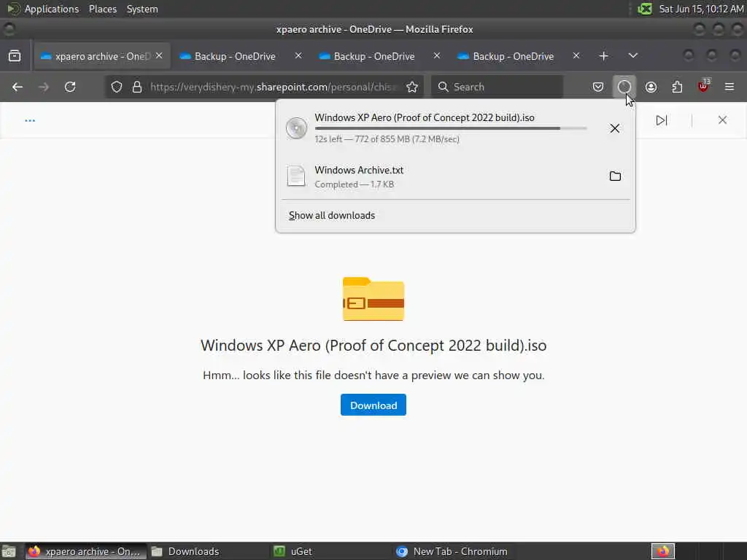This screenshot has height=560, width=747.
Task: Click the blue Download button
Action: click(373, 405)
